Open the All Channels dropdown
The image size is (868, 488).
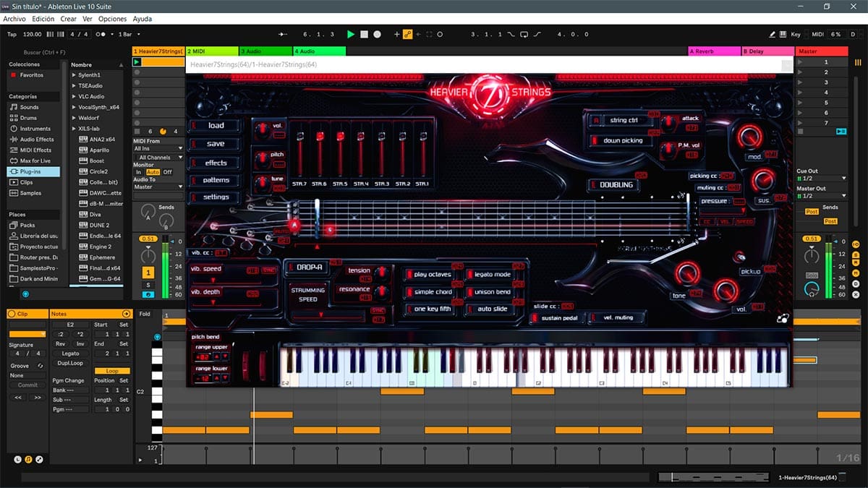(x=158, y=157)
